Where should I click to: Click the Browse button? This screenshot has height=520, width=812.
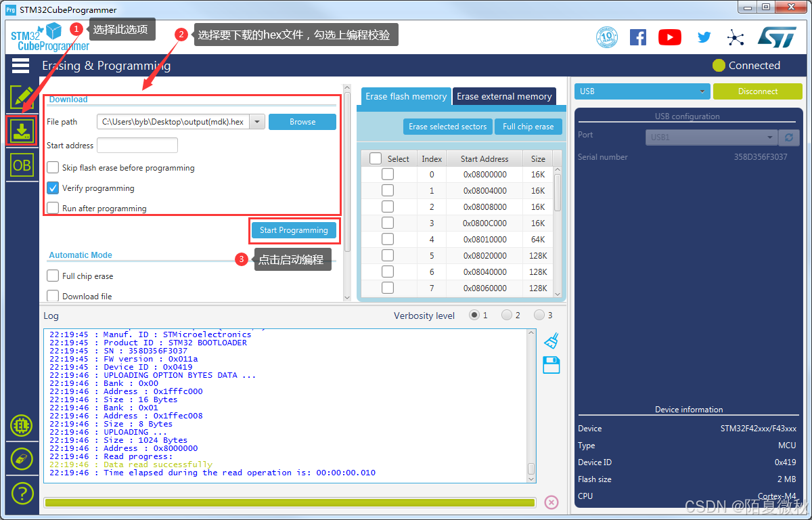click(302, 122)
